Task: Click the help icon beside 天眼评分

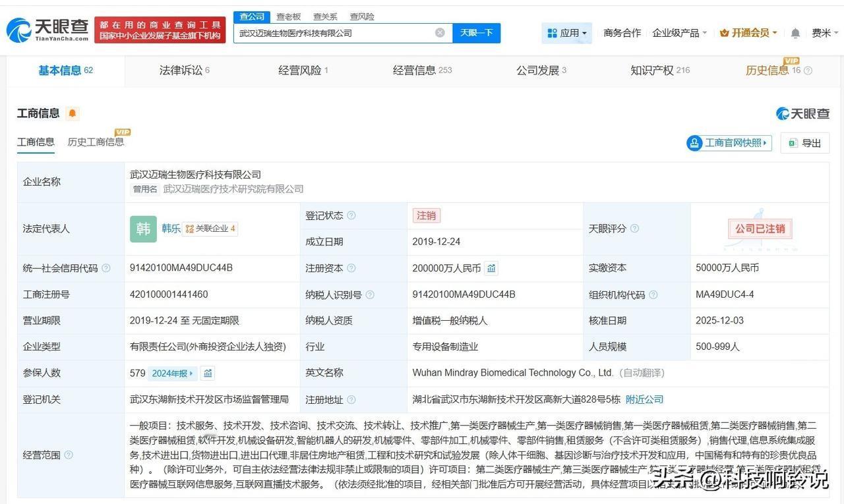Action: coord(634,229)
